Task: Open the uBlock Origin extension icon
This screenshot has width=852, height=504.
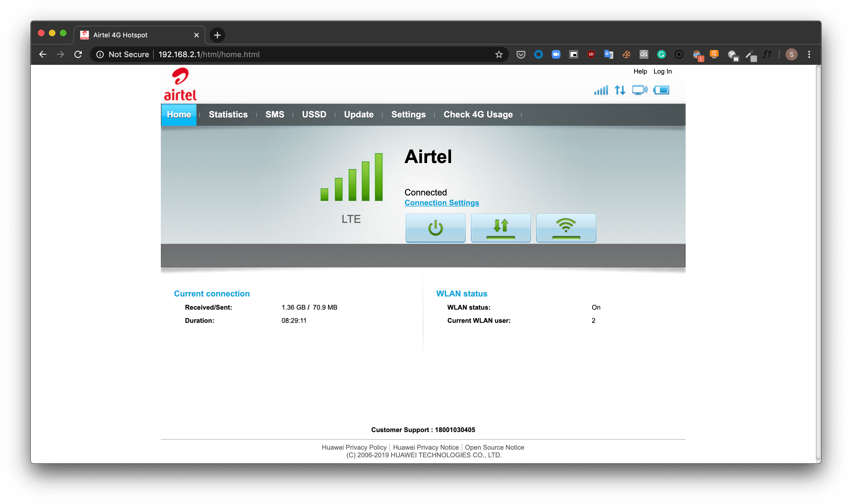Action: coord(591,54)
